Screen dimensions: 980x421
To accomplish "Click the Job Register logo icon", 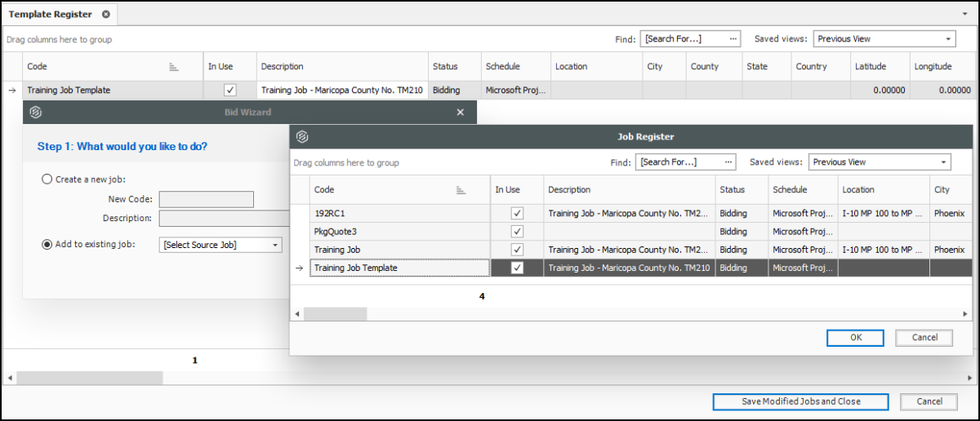I will coord(302,137).
